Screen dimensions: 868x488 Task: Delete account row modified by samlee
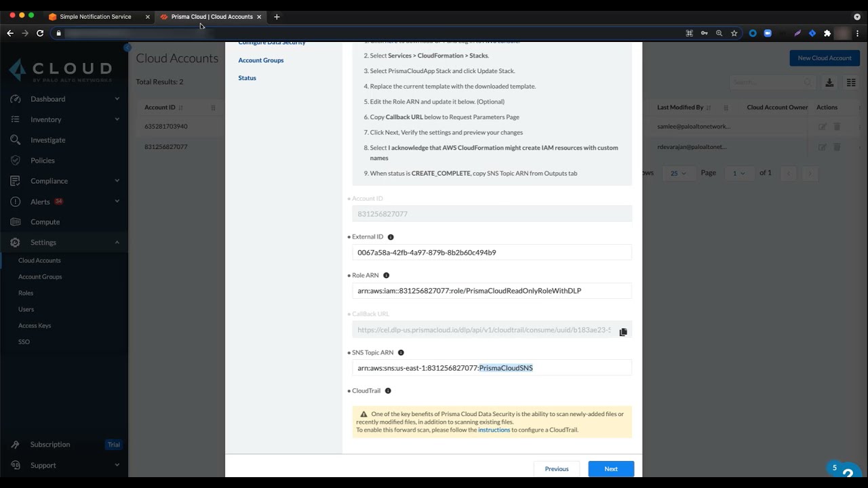(x=837, y=127)
